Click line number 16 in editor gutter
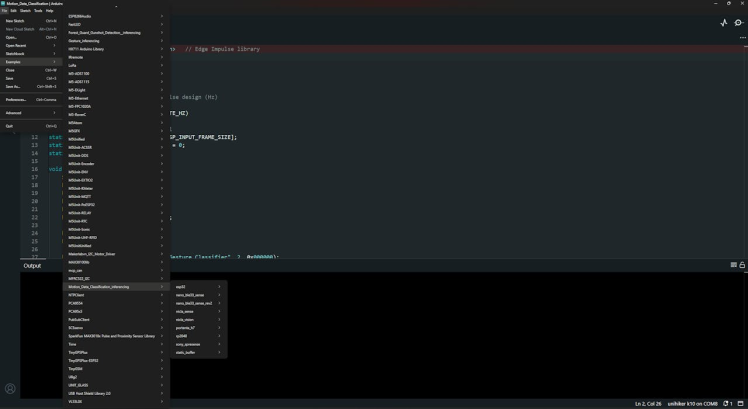Screen dimensions: 748x409 point(34,169)
